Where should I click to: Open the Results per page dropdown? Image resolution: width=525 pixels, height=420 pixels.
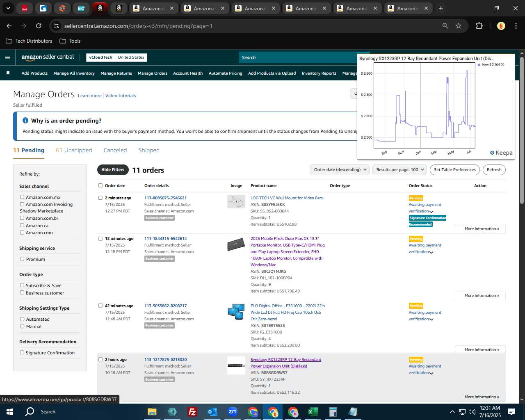coord(399,170)
